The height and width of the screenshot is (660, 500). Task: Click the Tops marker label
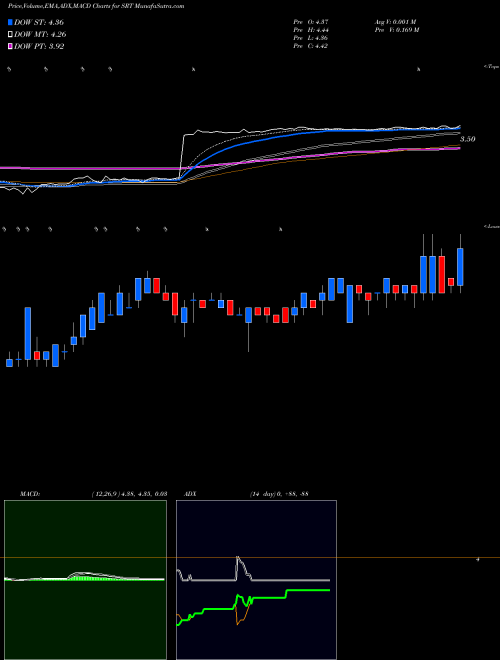click(x=492, y=67)
